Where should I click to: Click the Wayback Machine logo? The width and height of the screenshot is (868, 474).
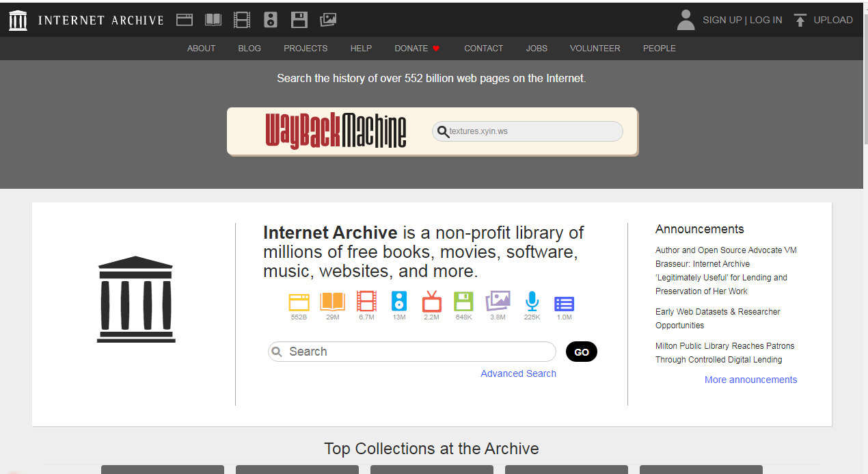(x=336, y=131)
